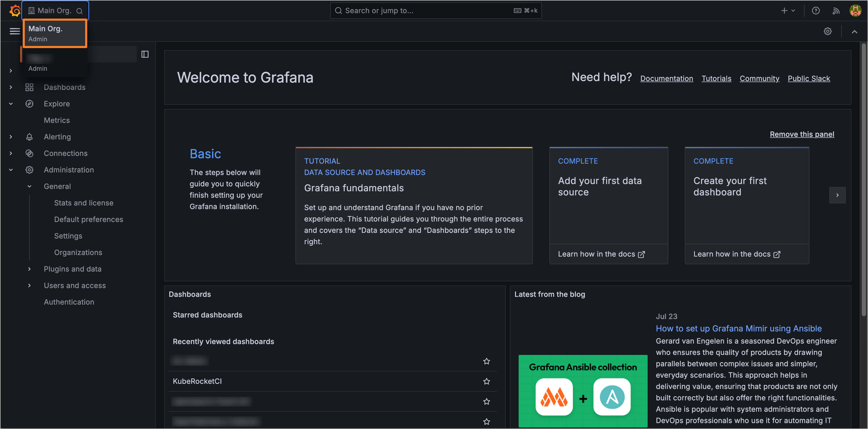Expand the Users and access section
Viewport: 868px width, 429px height.
29,285
